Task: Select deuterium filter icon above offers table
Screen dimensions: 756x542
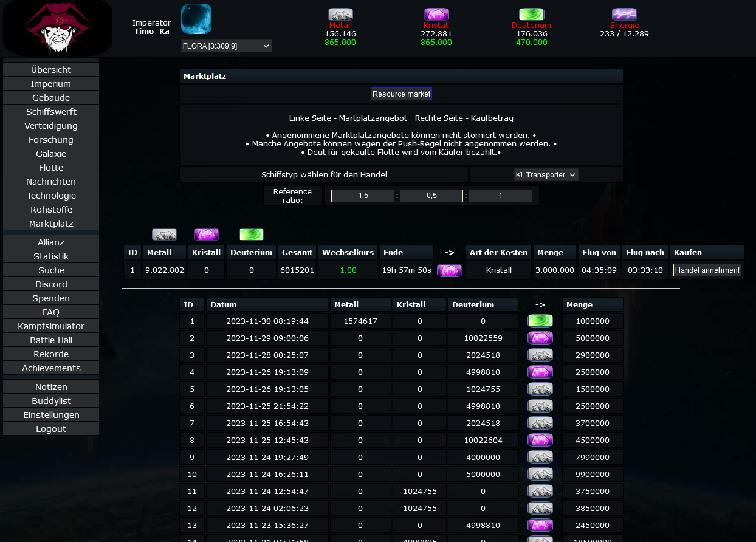Action: (252, 235)
